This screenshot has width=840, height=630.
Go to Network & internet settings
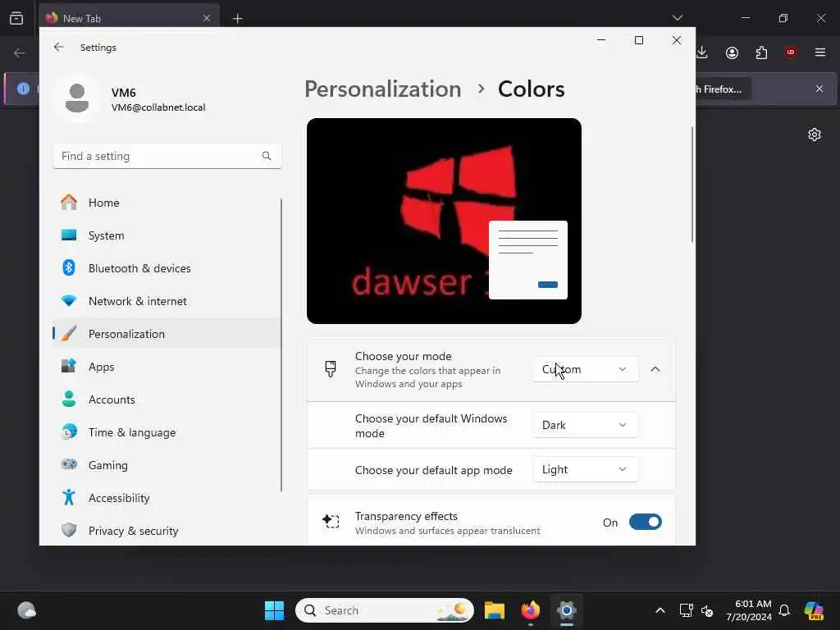[167, 301]
